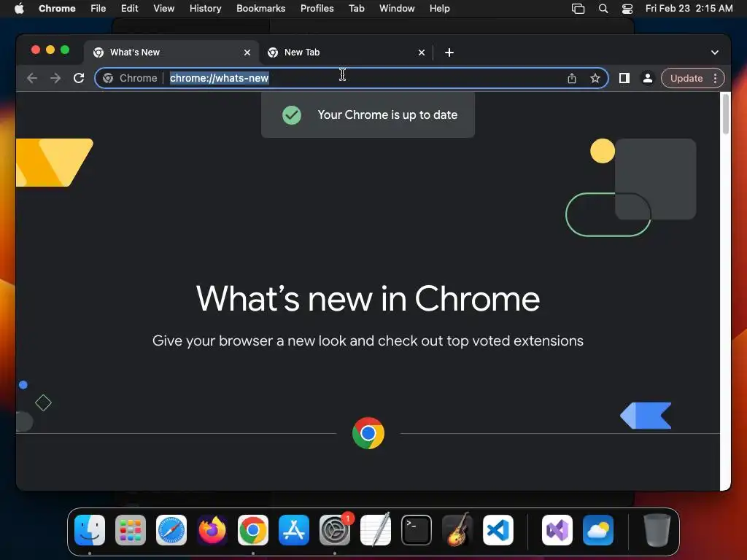Open the cloud weather app in the dock
747x560 pixels.
[x=598, y=530]
